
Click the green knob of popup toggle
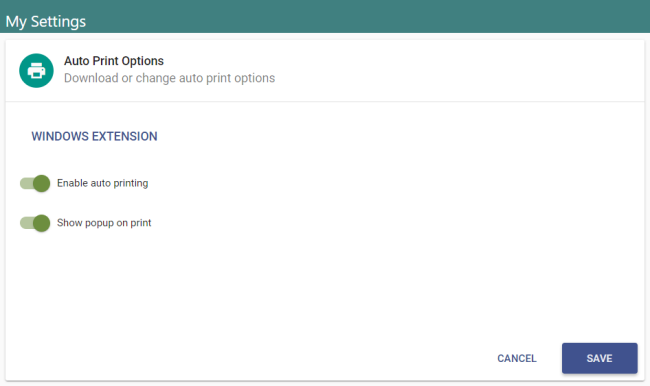(41, 223)
